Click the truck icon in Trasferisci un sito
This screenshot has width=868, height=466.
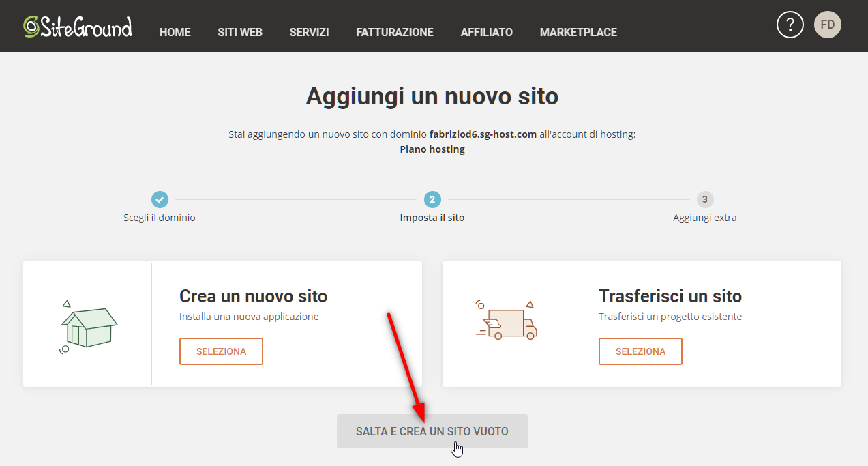tap(506, 319)
